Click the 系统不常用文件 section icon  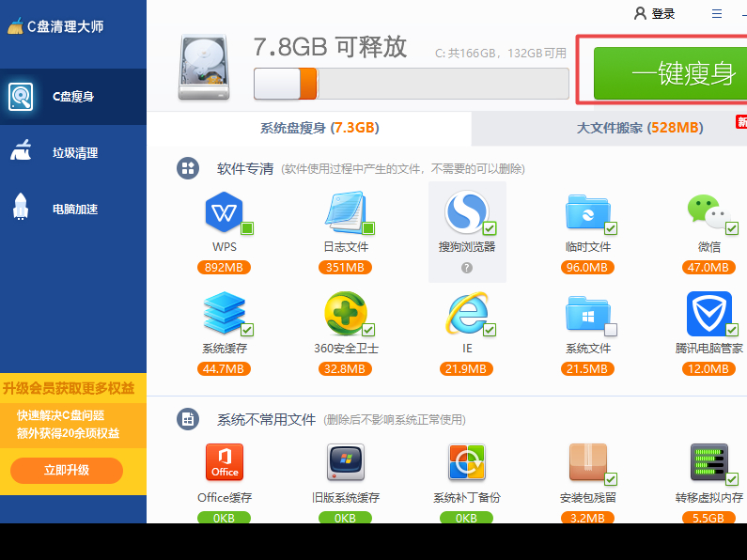pyautogui.click(x=188, y=419)
